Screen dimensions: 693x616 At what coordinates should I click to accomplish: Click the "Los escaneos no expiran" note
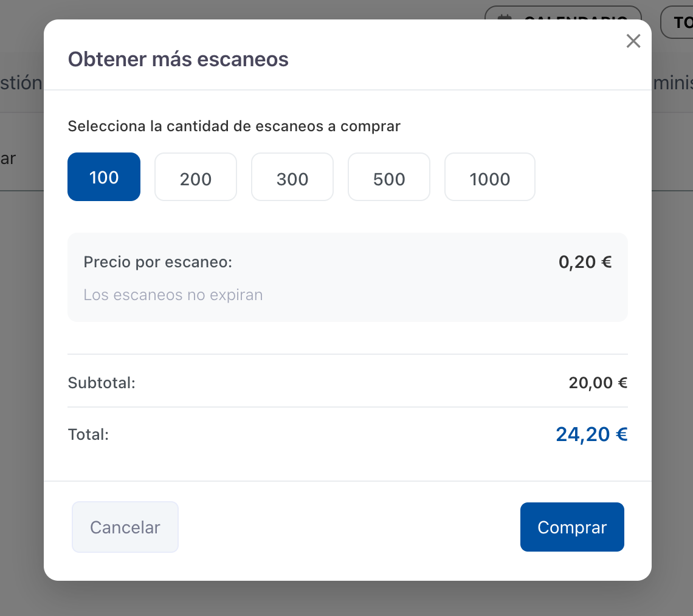pyautogui.click(x=173, y=295)
